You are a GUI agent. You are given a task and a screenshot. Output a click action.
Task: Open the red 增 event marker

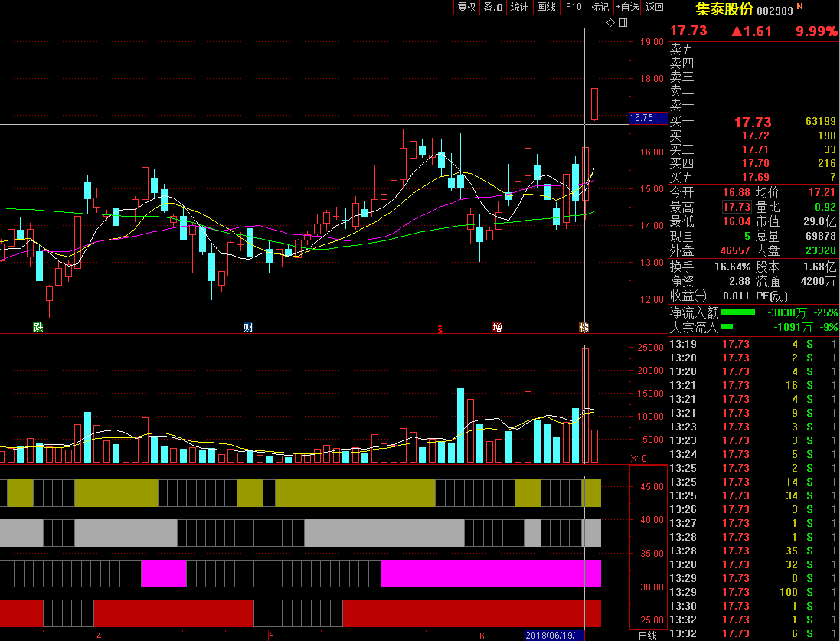click(x=497, y=327)
